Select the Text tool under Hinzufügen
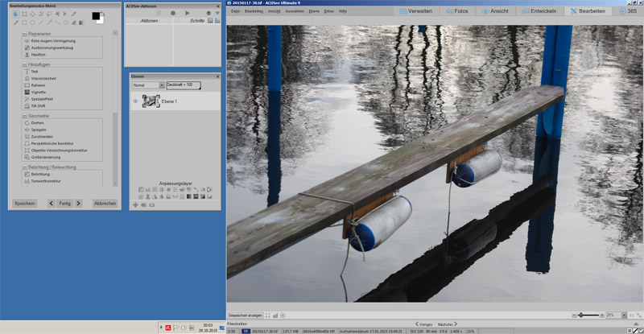The image size is (644, 334). [x=35, y=71]
